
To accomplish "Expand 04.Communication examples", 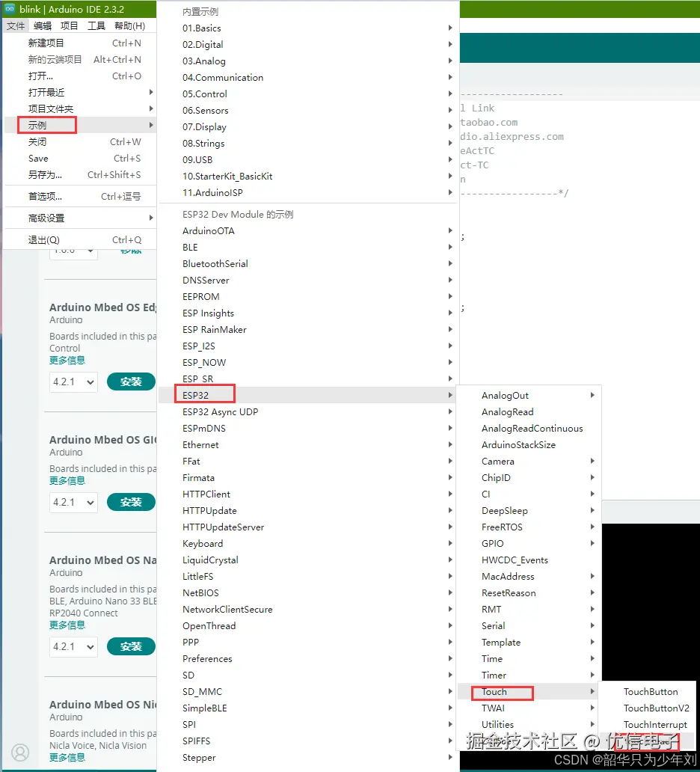I will 308,77.
